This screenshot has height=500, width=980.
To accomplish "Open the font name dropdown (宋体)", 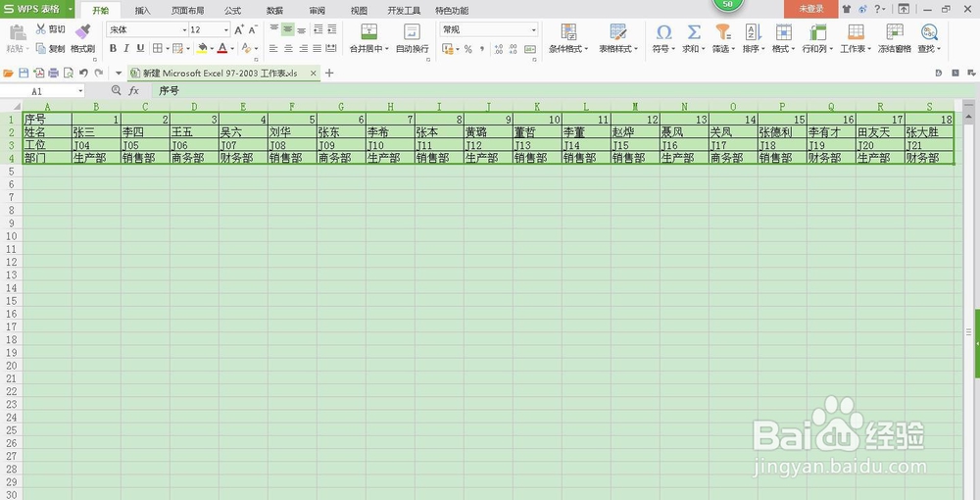I will [x=185, y=29].
